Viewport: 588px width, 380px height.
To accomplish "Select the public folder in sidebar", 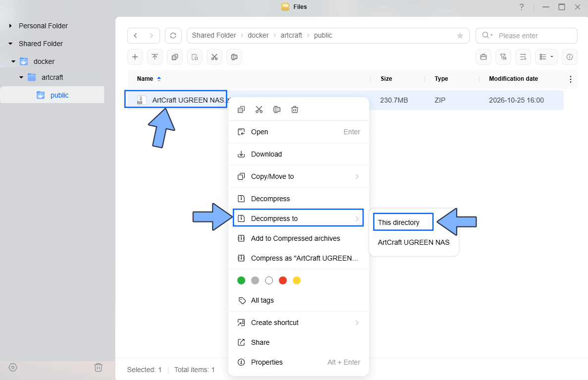I will [52, 95].
